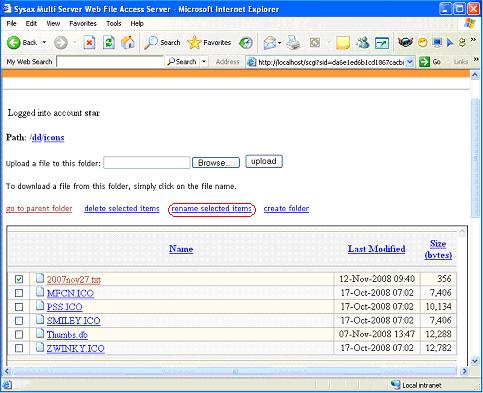Screen dimensions: 483x393
Task: Click the upload file path field
Action: tap(147, 163)
